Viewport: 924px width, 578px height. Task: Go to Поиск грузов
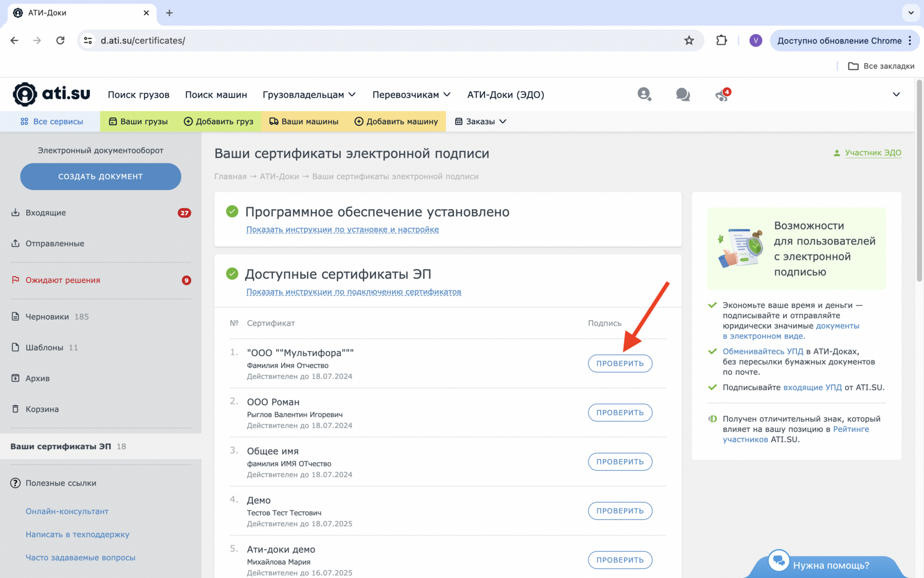139,95
